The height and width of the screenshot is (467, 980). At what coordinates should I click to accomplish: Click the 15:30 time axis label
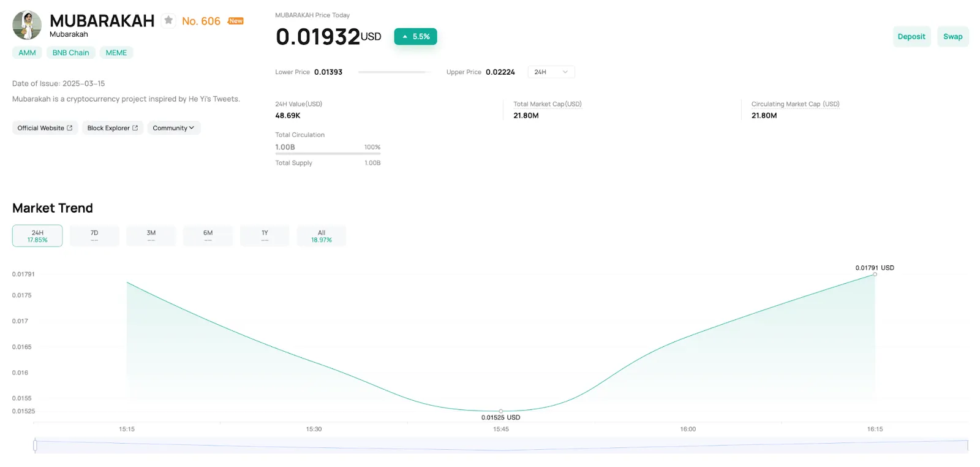314,429
